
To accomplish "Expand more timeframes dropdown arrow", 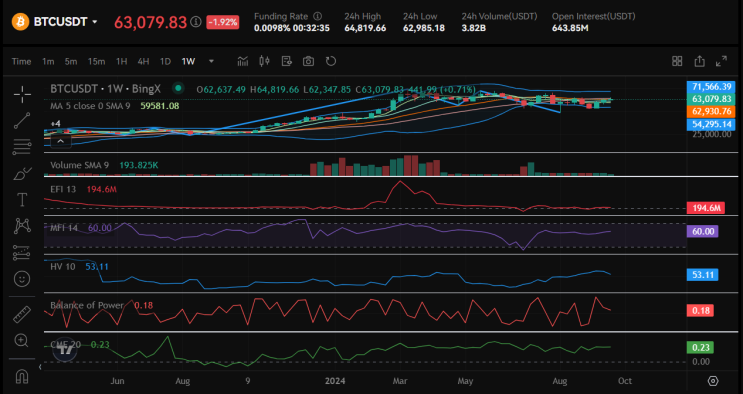I will tap(211, 61).
